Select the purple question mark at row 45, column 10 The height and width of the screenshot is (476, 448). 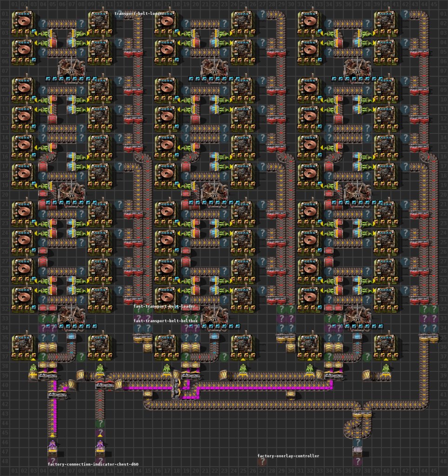100,433
